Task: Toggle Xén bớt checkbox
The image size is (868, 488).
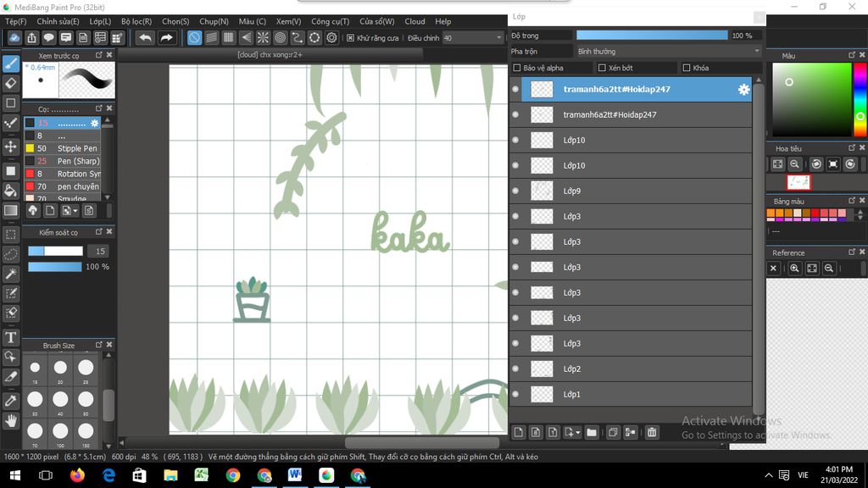Action: tap(603, 68)
